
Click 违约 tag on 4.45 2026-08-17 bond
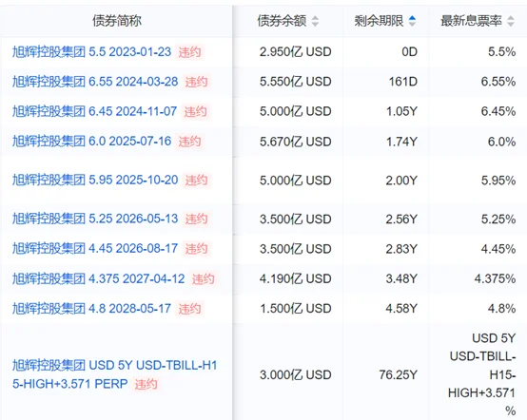point(196,249)
